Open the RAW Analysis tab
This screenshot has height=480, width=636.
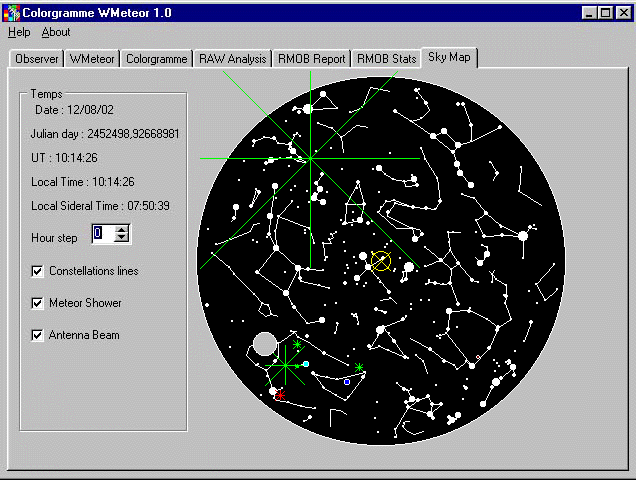(232, 59)
